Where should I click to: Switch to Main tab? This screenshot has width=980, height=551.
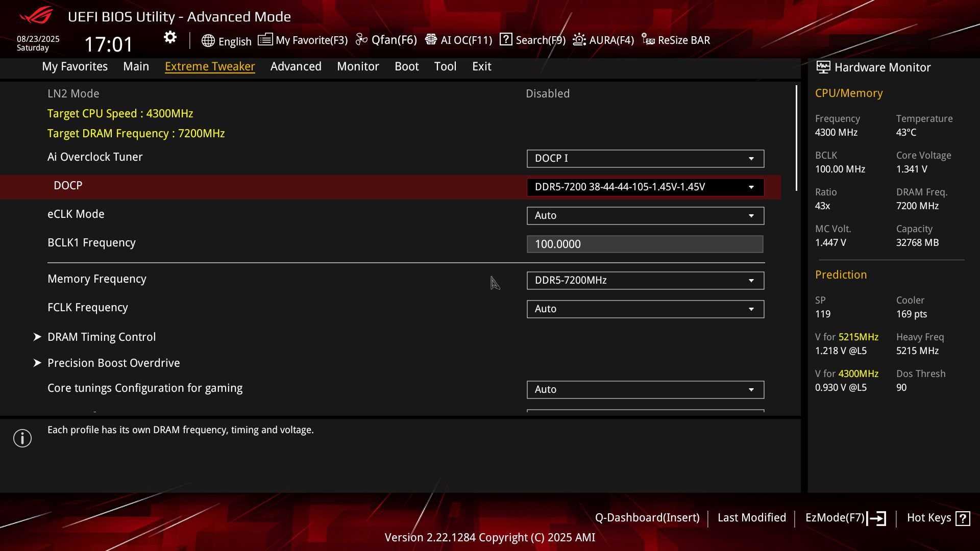[136, 66]
